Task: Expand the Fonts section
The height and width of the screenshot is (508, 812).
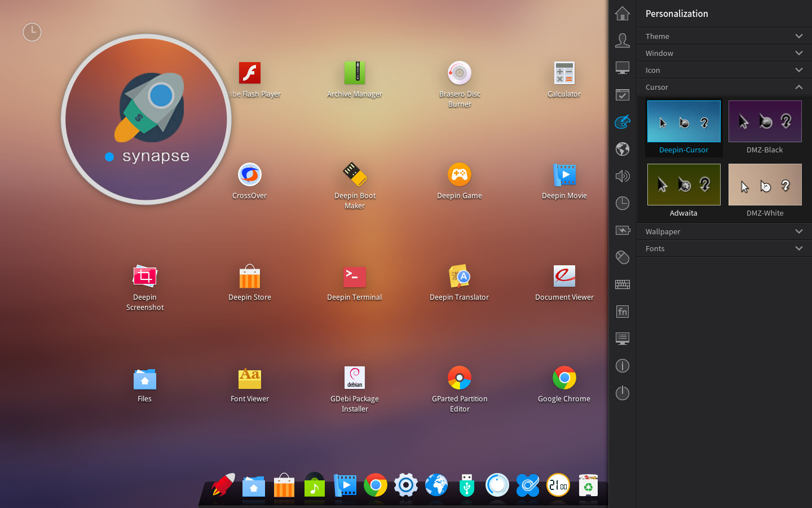Action: coord(725,248)
